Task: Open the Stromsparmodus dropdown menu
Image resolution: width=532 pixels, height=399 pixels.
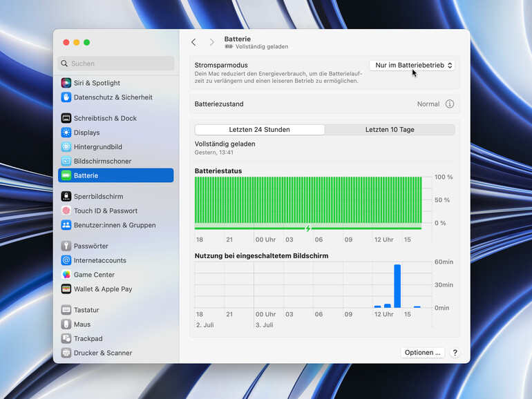Action: pyautogui.click(x=413, y=65)
